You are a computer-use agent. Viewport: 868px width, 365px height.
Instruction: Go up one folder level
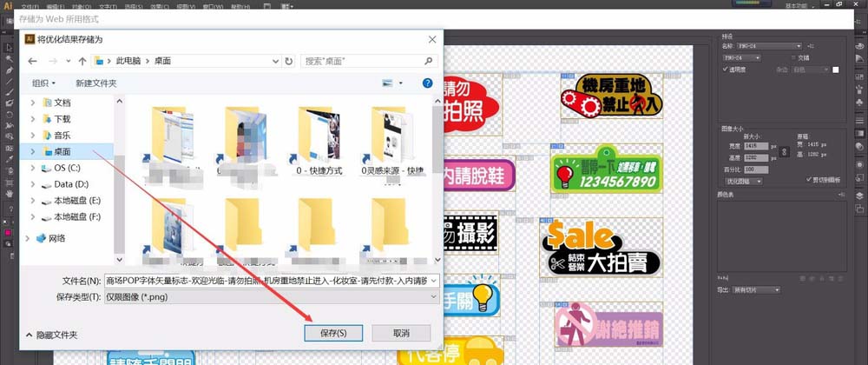point(82,61)
